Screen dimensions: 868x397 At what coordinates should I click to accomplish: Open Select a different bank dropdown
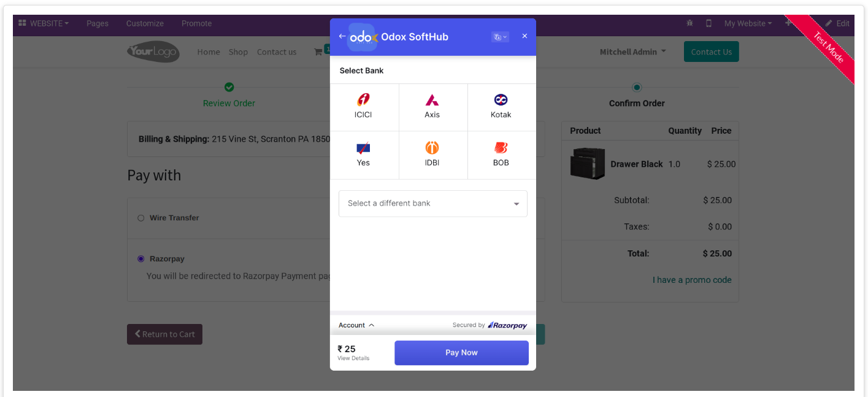coord(433,204)
